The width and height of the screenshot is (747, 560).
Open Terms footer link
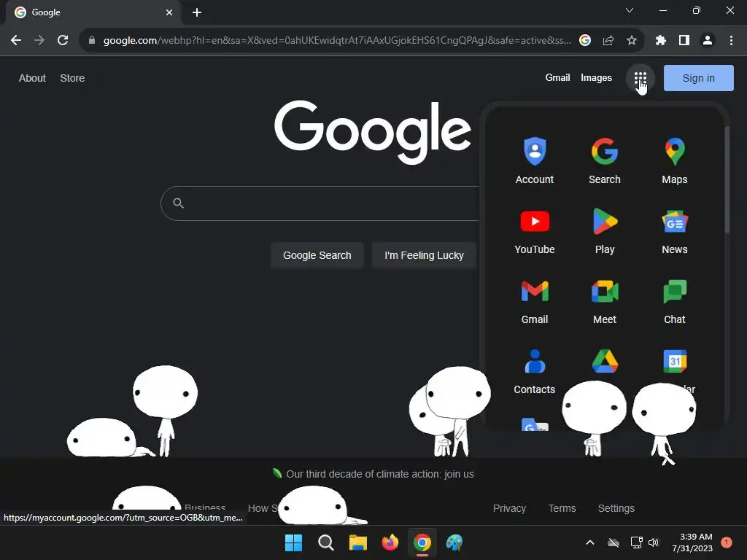coord(562,508)
